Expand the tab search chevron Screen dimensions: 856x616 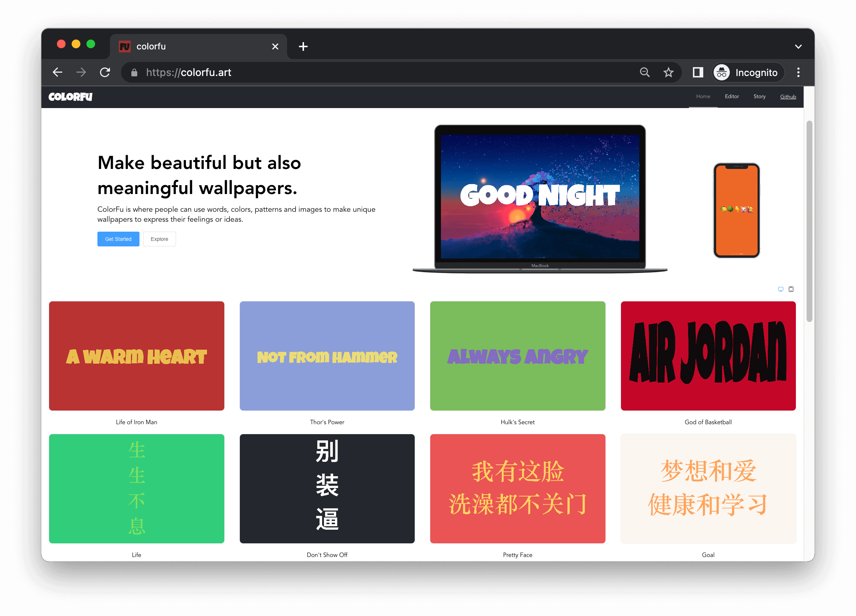click(798, 47)
